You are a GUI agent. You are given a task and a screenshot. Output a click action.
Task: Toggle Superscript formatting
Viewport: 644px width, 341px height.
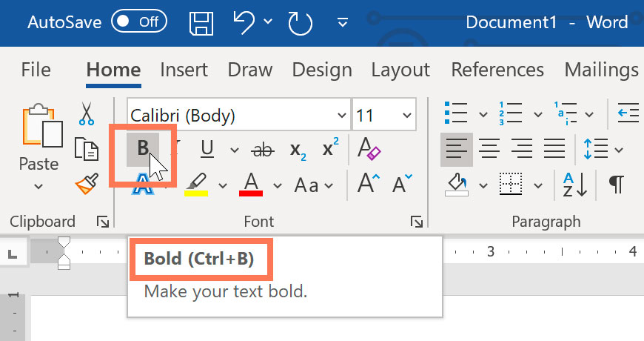tap(331, 148)
